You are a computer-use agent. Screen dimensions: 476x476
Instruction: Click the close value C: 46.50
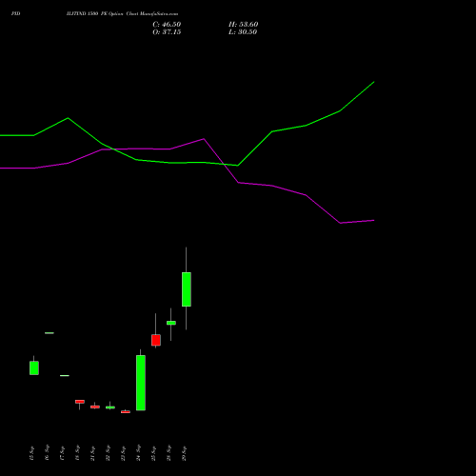click(x=167, y=25)
